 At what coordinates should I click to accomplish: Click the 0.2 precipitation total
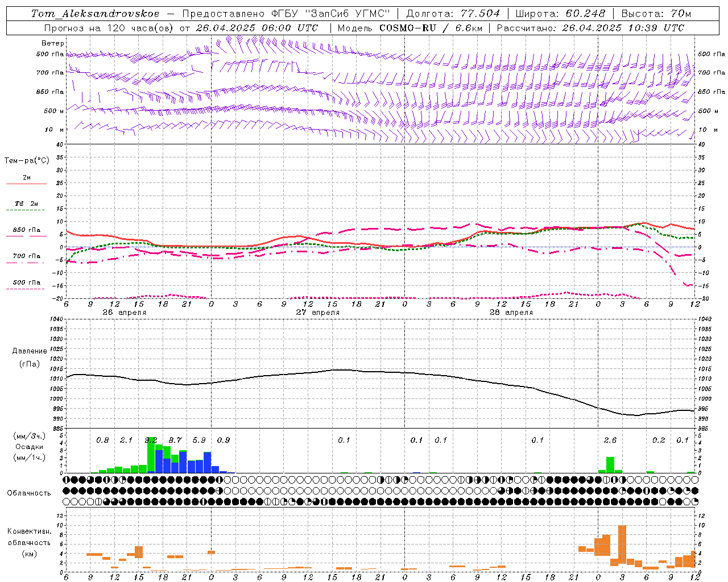click(659, 440)
